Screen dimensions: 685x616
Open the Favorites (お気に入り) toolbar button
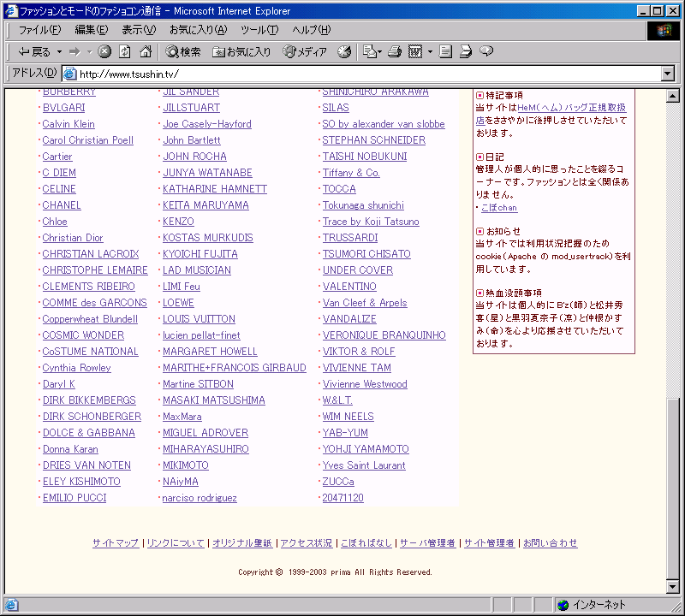click(241, 52)
